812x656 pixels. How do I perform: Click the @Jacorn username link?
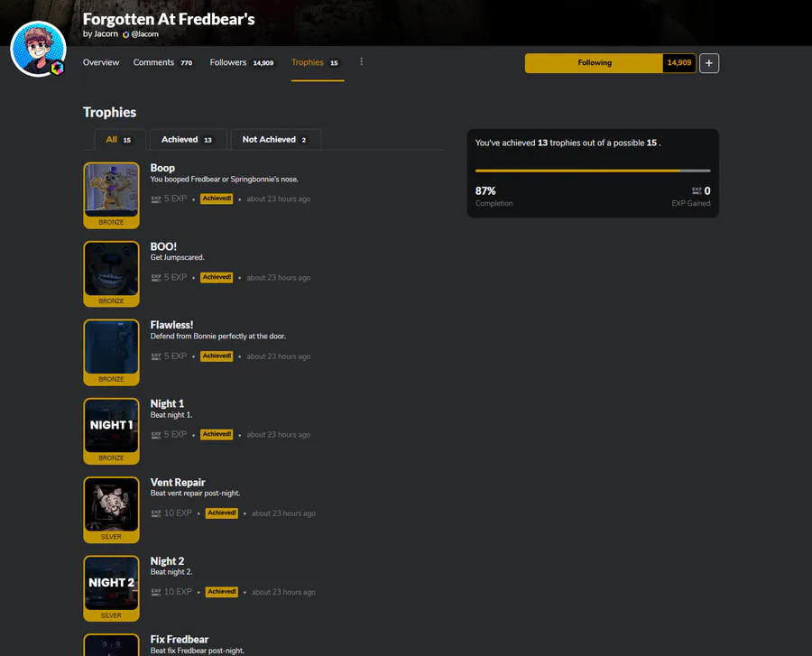145,34
